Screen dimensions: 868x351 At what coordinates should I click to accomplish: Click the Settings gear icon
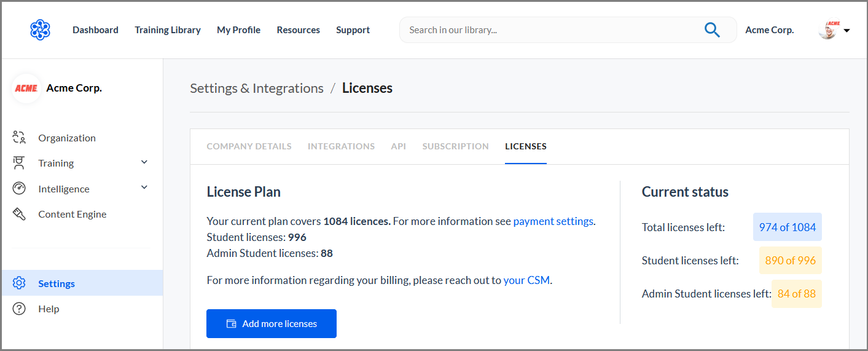(x=19, y=283)
